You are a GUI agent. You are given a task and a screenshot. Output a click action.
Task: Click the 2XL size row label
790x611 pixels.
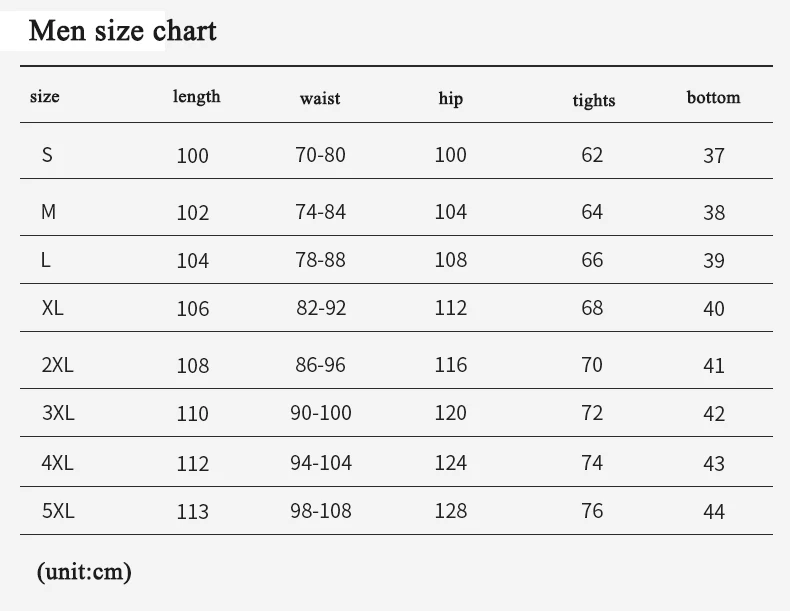(x=57, y=365)
